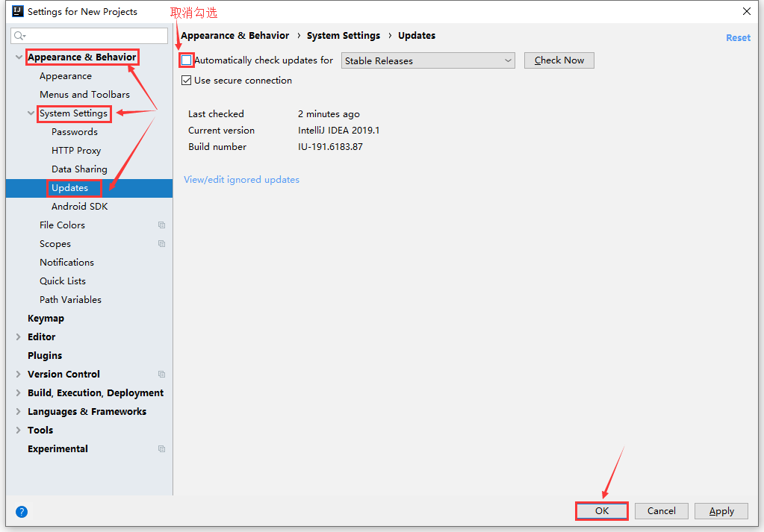Click the IntelliJ IDEA 2019.1 version text
This screenshot has width=764, height=532.
click(x=338, y=131)
